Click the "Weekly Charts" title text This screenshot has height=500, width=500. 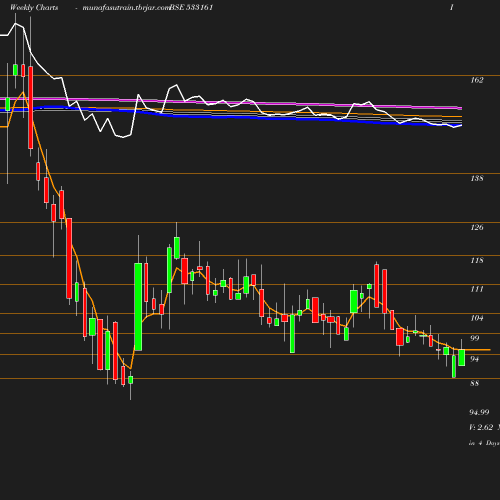tap(34, 7)
